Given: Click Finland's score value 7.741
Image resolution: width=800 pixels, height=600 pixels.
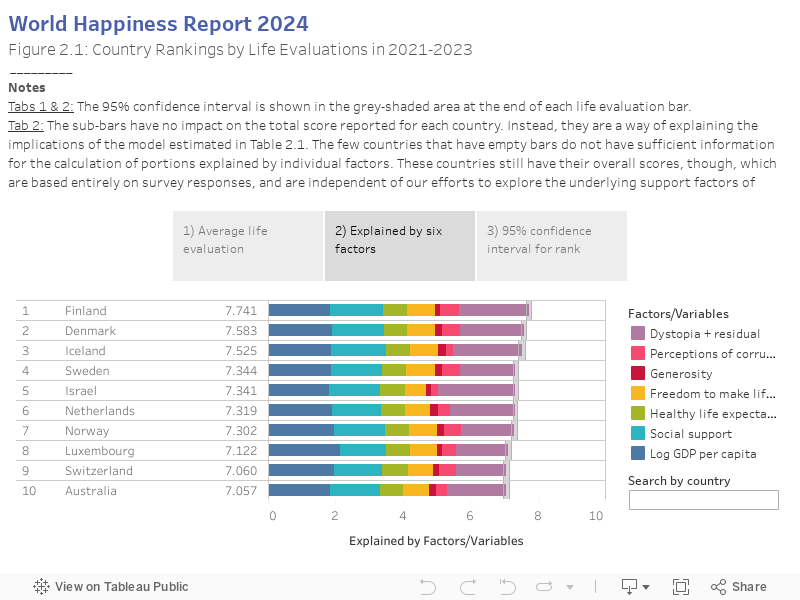Looking at the screenshot, I should point(241,311).
